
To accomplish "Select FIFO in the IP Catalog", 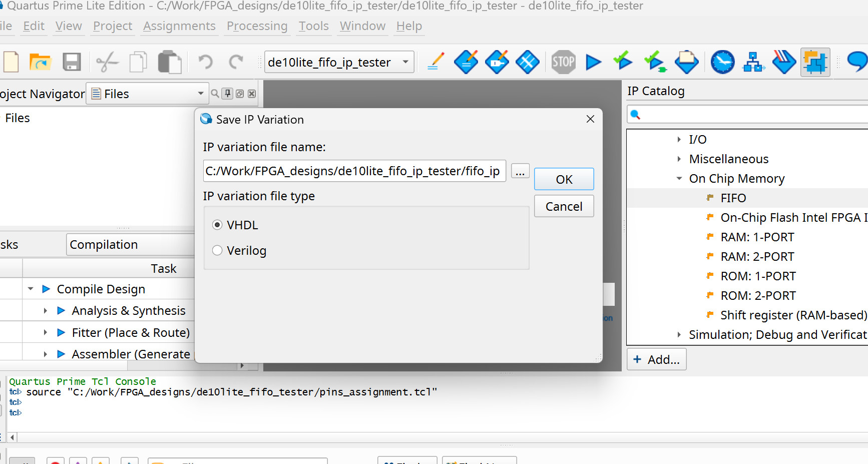I will click(x=733, y=198).
